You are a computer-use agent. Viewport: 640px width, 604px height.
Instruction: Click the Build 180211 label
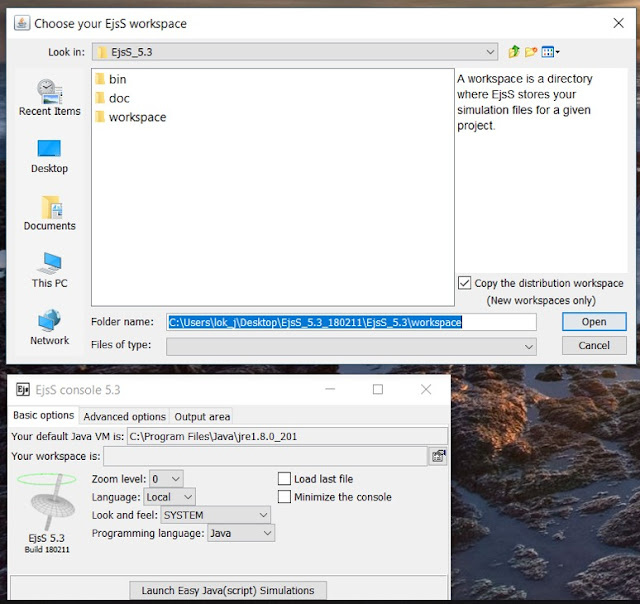(47, 549)
